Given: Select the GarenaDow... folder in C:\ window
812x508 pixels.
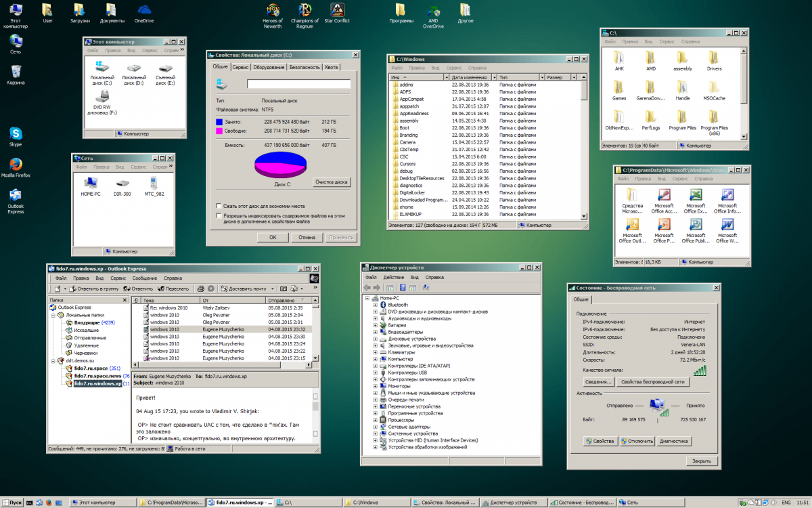Looking at the screenshot, I should 650,89.
